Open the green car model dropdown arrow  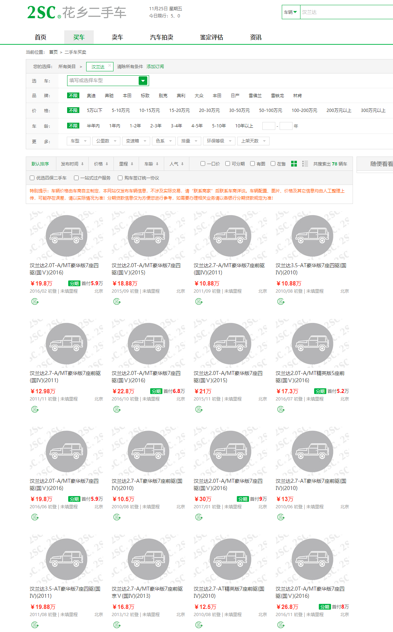click(143, 81)
